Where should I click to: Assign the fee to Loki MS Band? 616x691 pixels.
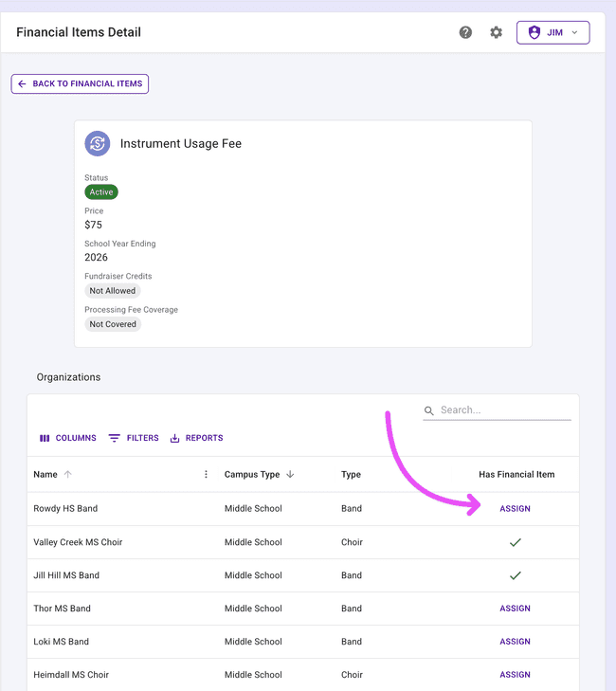tap(515, 642)
